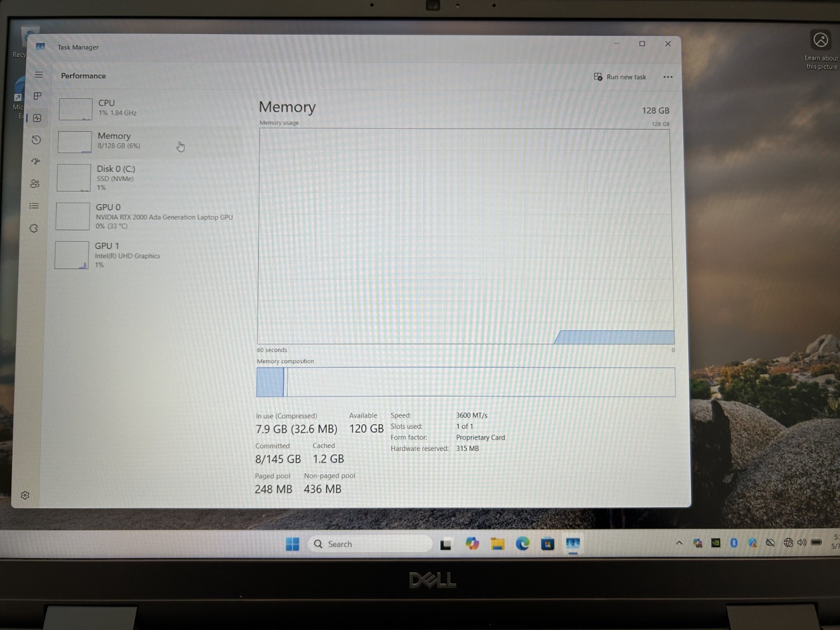Click the 8/145 GB committed value
Viewport: 840px width, 630px height.
278,459
